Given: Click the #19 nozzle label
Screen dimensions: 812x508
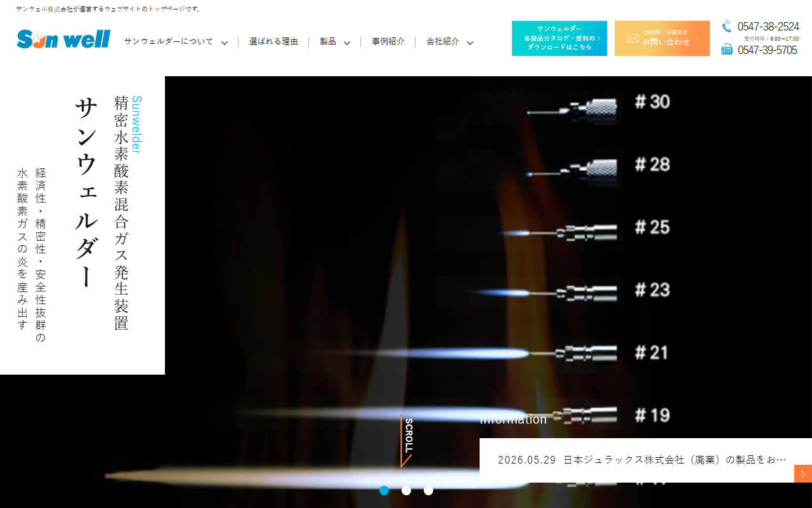Looking at the screenshot, I should tap(652, 415).
